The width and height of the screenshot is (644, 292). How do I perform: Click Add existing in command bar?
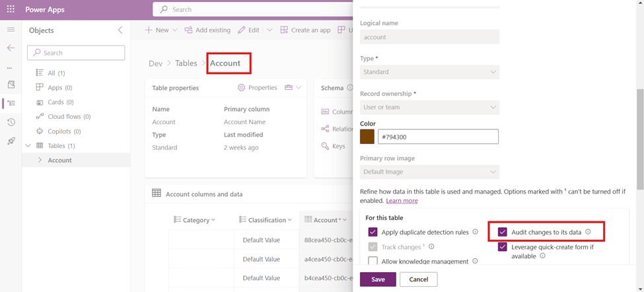pos(207,30)
